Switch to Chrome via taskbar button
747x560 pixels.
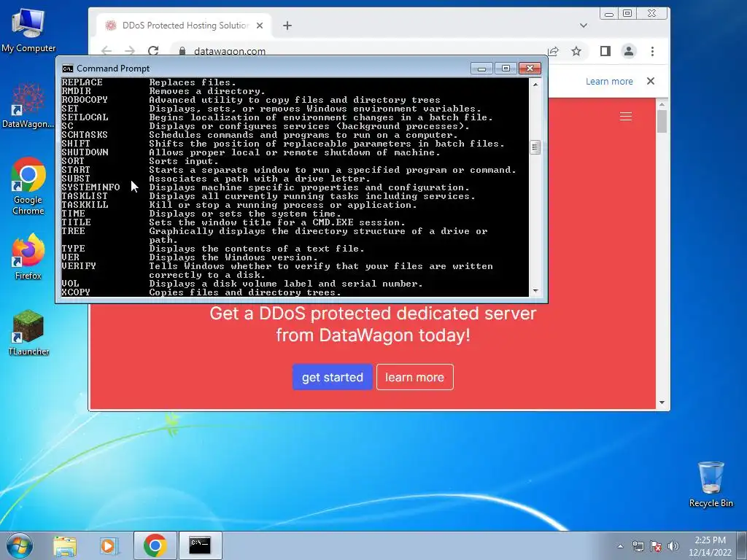coord(155,545)
